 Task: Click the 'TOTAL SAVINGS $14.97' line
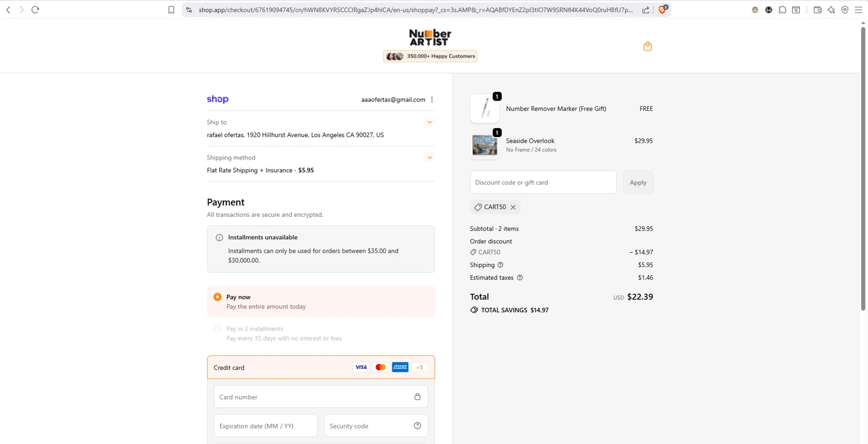coord(509,310)
